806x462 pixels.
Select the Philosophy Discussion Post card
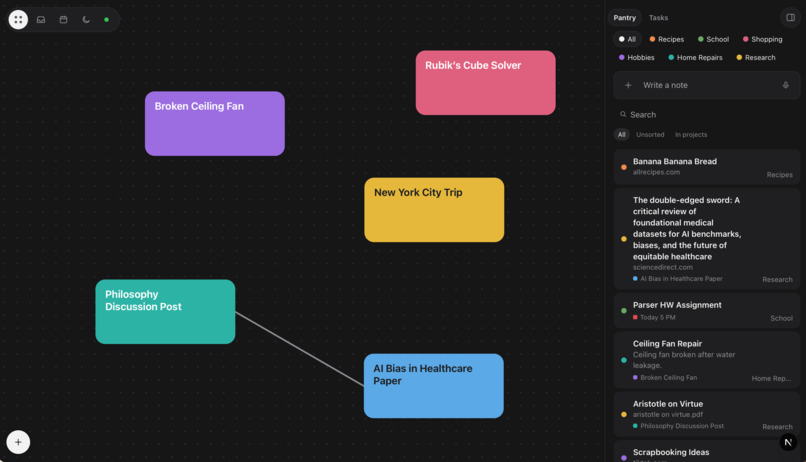click(x=165, y=311)
